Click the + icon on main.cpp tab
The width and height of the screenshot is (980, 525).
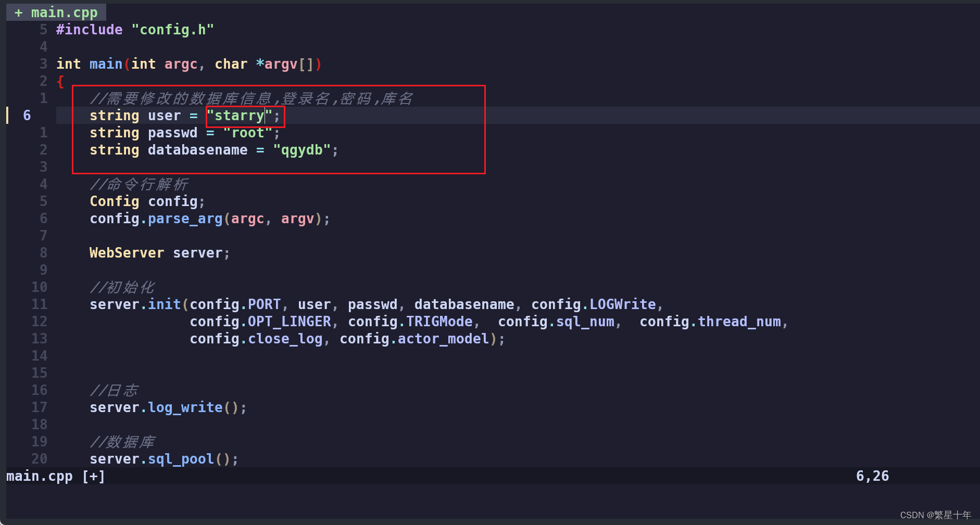[18, 12]
